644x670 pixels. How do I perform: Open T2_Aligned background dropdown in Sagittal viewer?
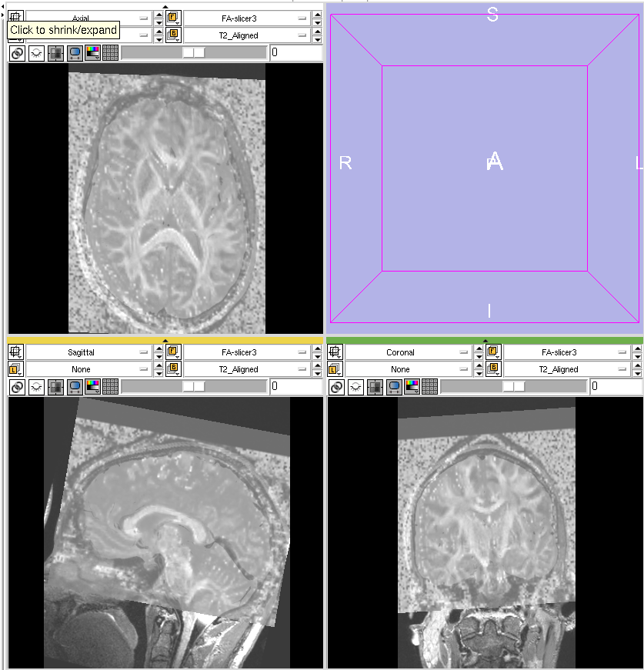point(246,369)
